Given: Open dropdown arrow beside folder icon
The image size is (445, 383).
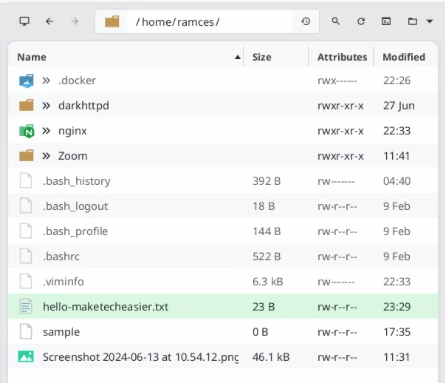Looking at the screenshot, I should click(430, 22).
